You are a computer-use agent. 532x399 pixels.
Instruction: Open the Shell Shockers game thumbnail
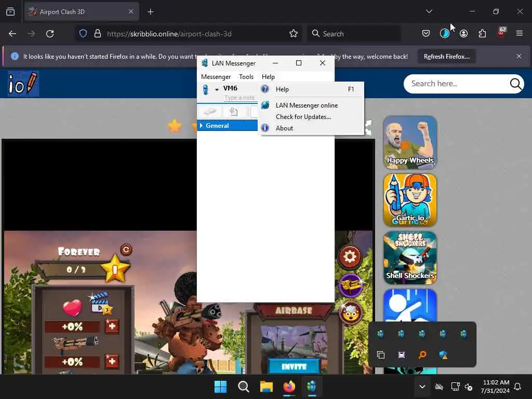coord(410,258)
